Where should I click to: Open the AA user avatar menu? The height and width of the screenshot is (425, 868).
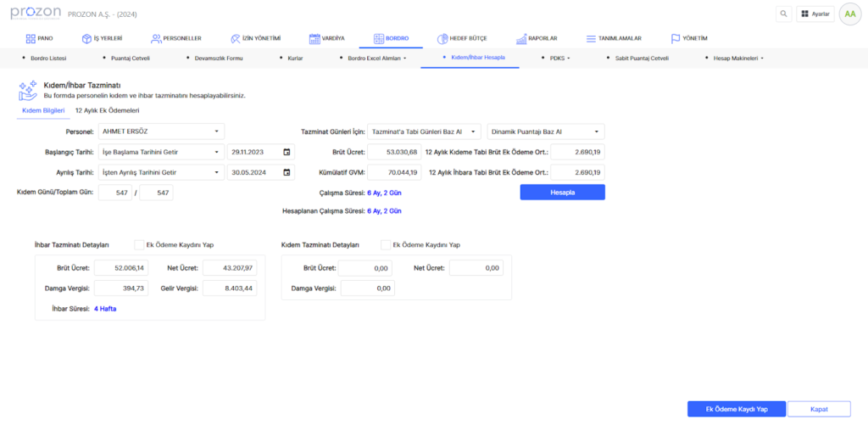click(849, 14)
